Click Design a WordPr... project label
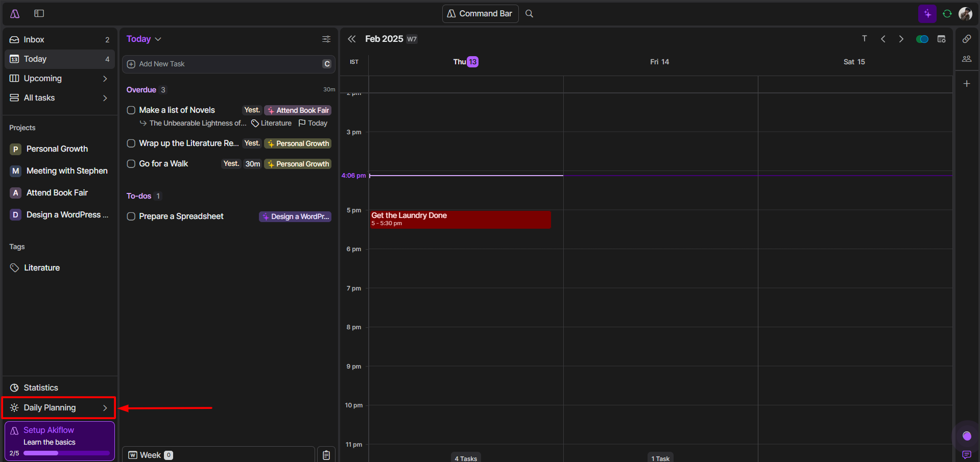The width and height of the screenshot is (980, 462). click(296, 216)
